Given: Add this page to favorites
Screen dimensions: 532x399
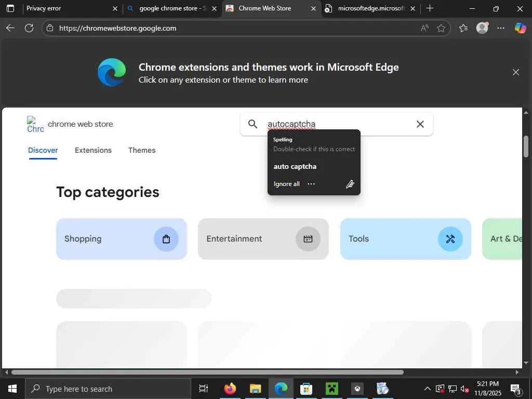Looking at the screenshot, I should [x=441, y=28].
